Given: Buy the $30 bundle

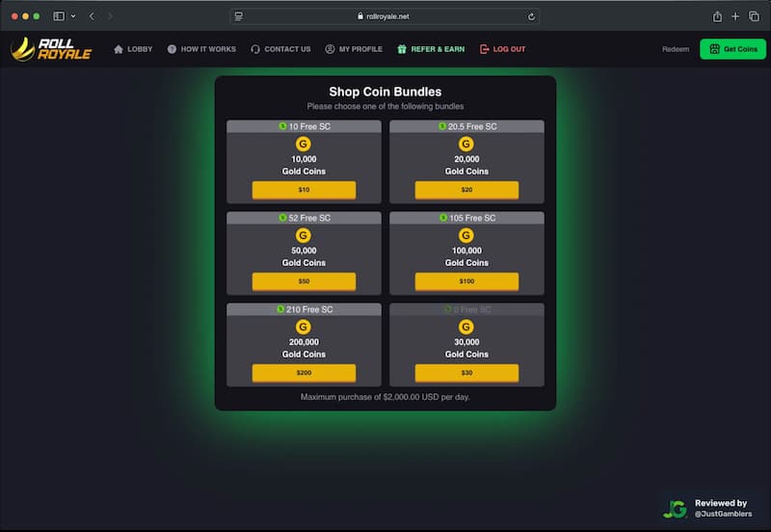Looking at the screenshot, I should (x=466, y=373).
